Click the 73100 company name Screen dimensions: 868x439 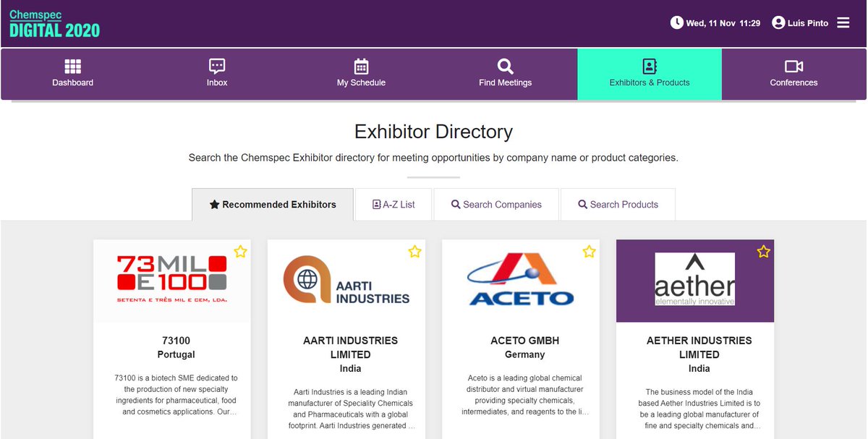176,341
